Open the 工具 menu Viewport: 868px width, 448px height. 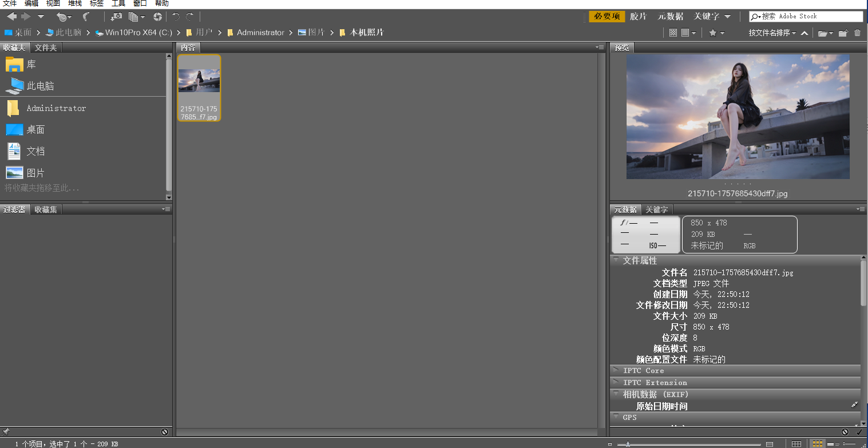coord(118,3)
